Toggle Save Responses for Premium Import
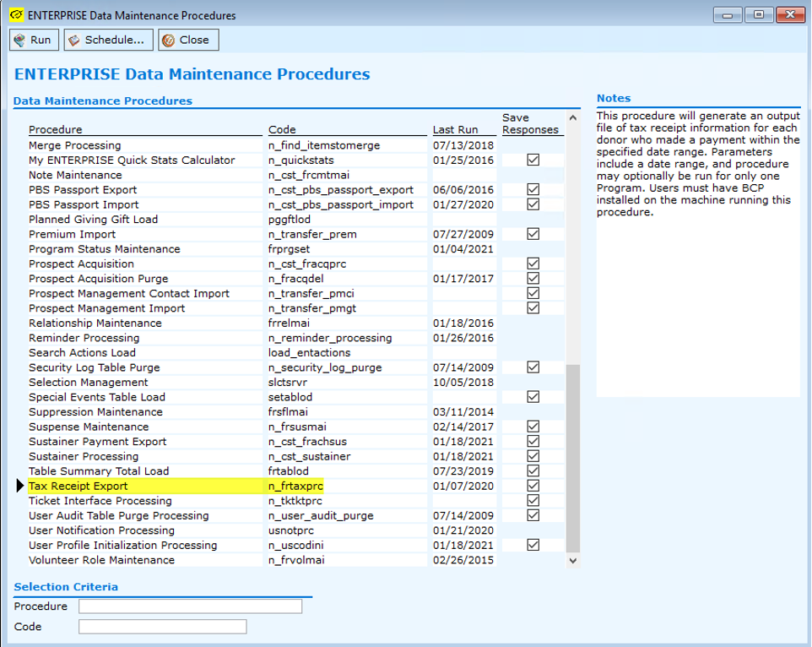The image size is (812, 647). pyautogui.click(x=533, y=234)
